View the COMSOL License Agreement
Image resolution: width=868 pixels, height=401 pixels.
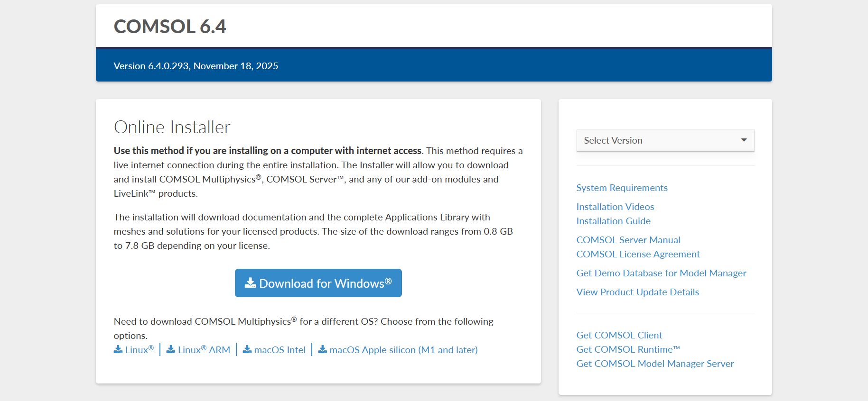click(638, 254)
